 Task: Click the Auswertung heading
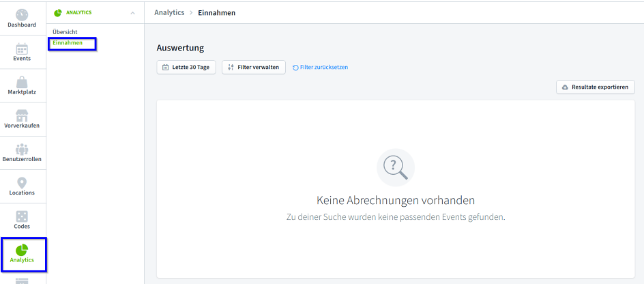point(180,48)
